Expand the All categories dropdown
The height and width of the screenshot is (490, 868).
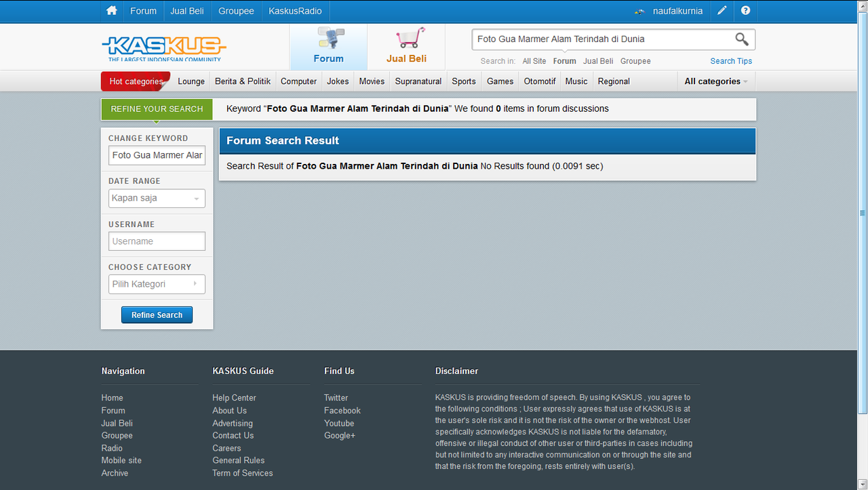click(716, 81)
